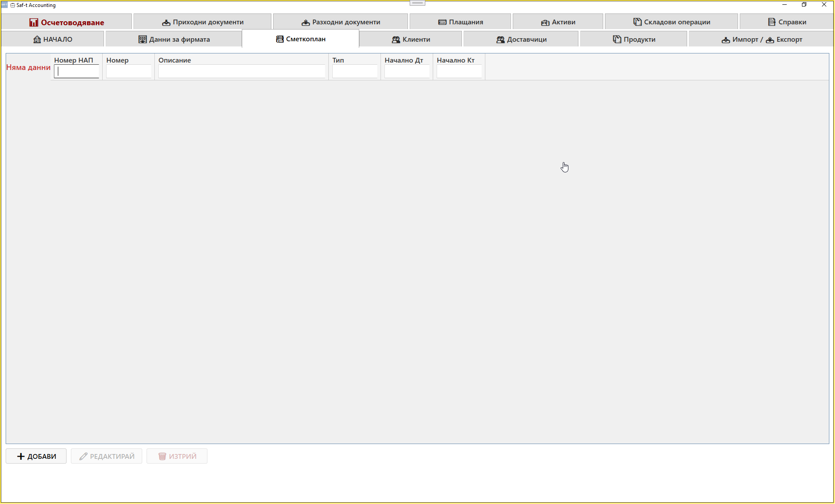This screenshot has height=504, width=835.
Task: Open the Справки tab
Action: coord(787,22)
